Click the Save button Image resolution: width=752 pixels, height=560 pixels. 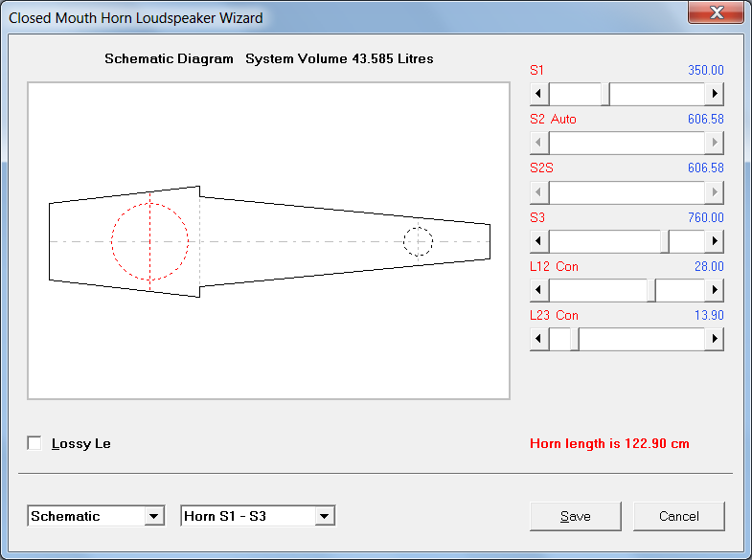[576, 516]
